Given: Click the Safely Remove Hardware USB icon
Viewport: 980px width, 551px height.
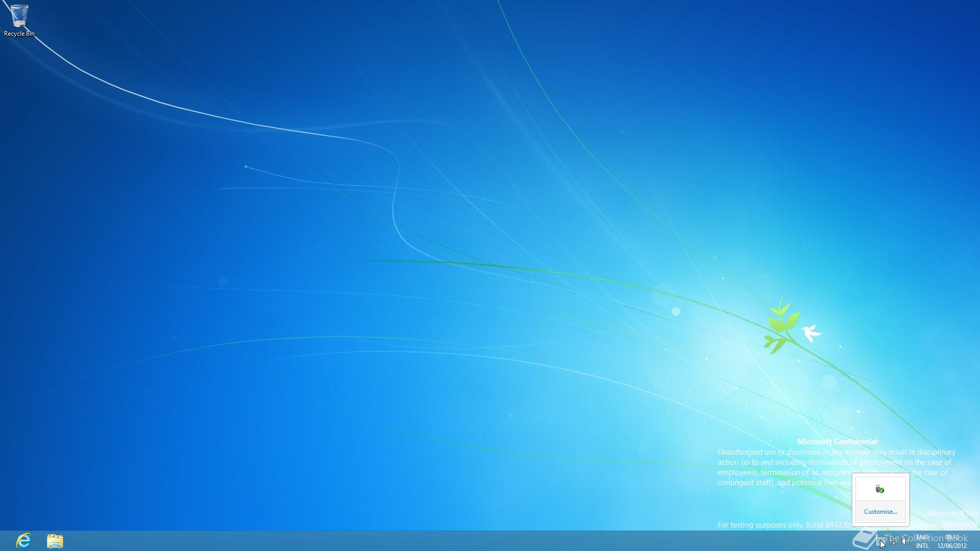Looking at the screenshot, I should [879, 489].
